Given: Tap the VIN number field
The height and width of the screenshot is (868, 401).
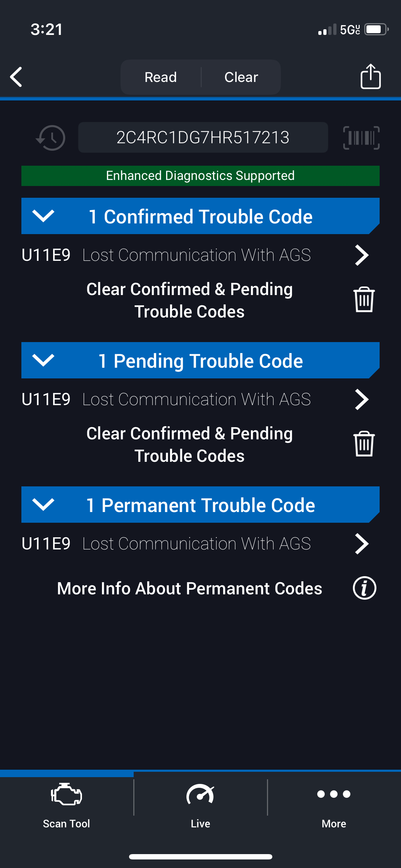Looking at the screenshot, I should tap(203, 138).
